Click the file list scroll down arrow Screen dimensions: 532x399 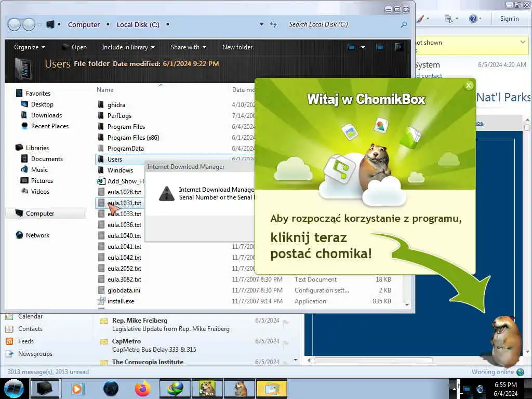407,304
